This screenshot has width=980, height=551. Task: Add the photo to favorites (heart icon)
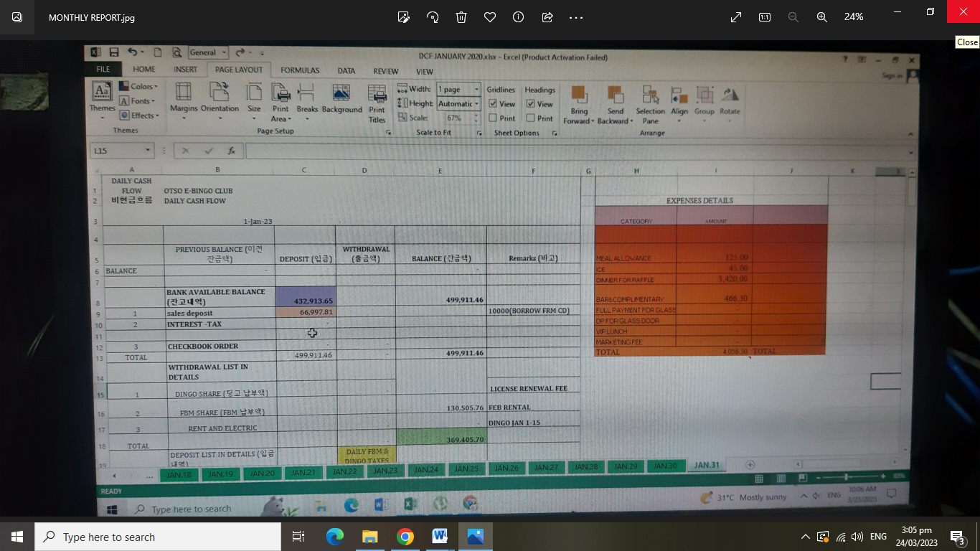(490, 17)
